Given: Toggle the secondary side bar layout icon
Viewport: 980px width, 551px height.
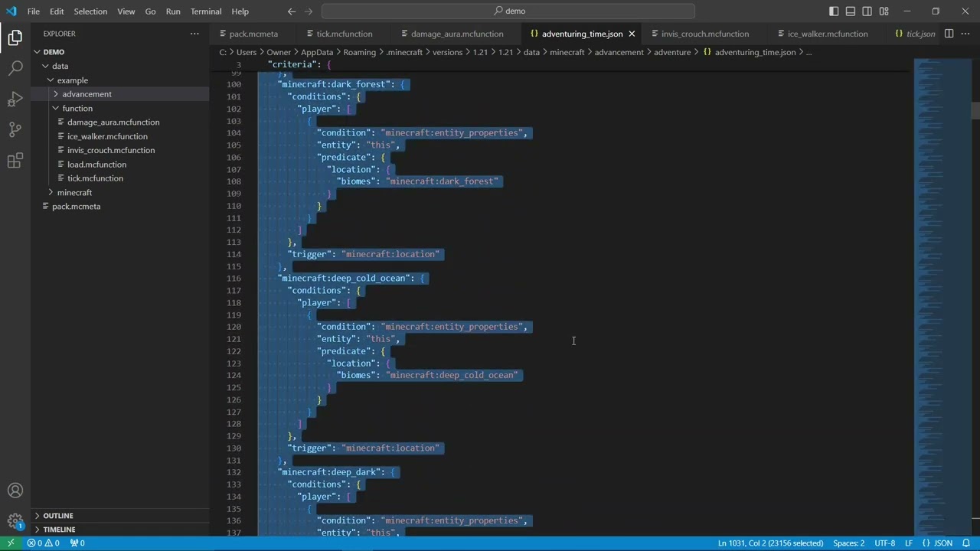Looking at the screenshot, I should point(867,11).
